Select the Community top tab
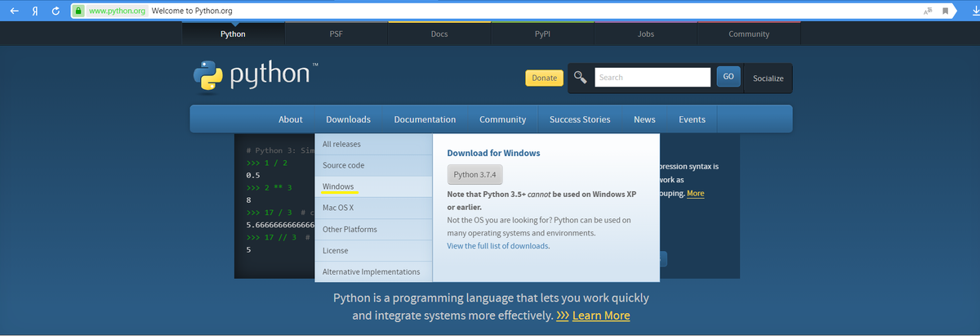The height and width of the screenshot is (336, 980). 749,34
